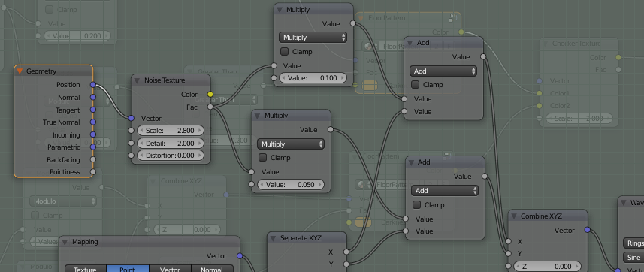
Task: Click the Combine XYZ X input socket
Action: tap(509, 242)
